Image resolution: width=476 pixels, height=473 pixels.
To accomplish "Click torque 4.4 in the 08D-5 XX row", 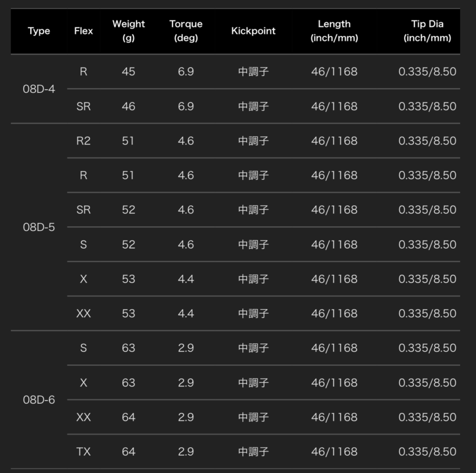I will click(186, 313).
